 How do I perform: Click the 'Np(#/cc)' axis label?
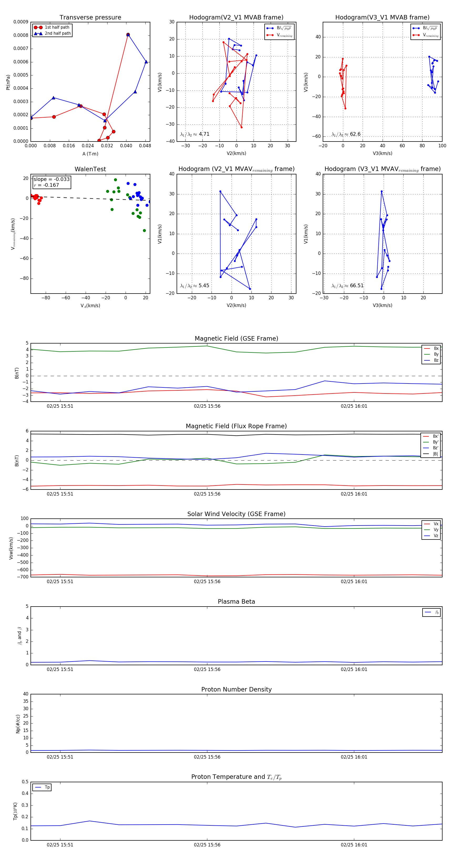pyautogui.click(x=18, y=724)
